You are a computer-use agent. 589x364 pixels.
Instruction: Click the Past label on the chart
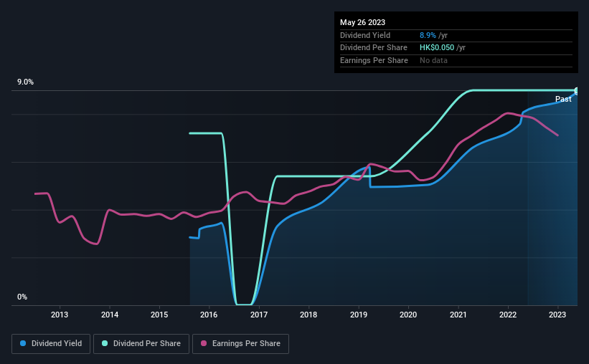coord(563,99)
